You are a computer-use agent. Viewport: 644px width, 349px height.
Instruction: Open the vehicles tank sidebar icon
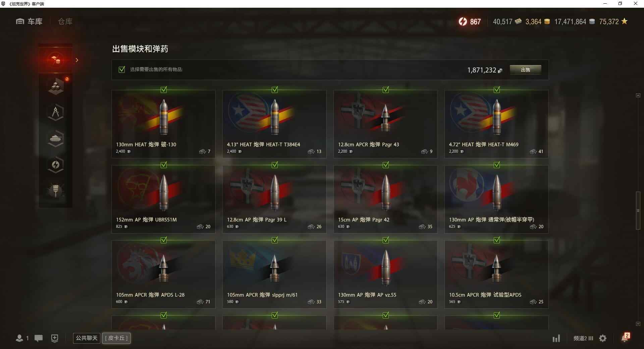pyautogui.click(x=56, y=139)
